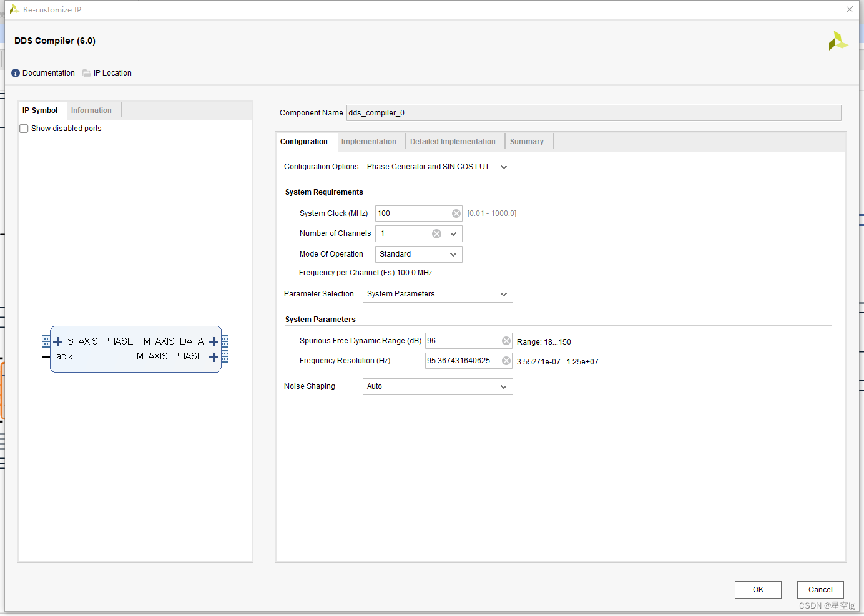This screenshot has height=616, width=864.
Task: Click the IP Location folder icon
Action: pos(87,73)
